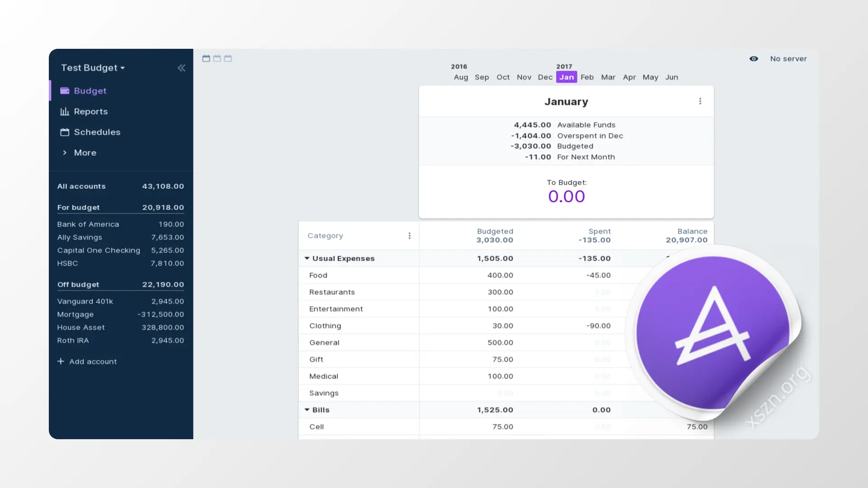The image size is (868, 488).
Task: Edit Cell budgeted amount 75.00
Action: pyautogui.click(x=503, y=427)
